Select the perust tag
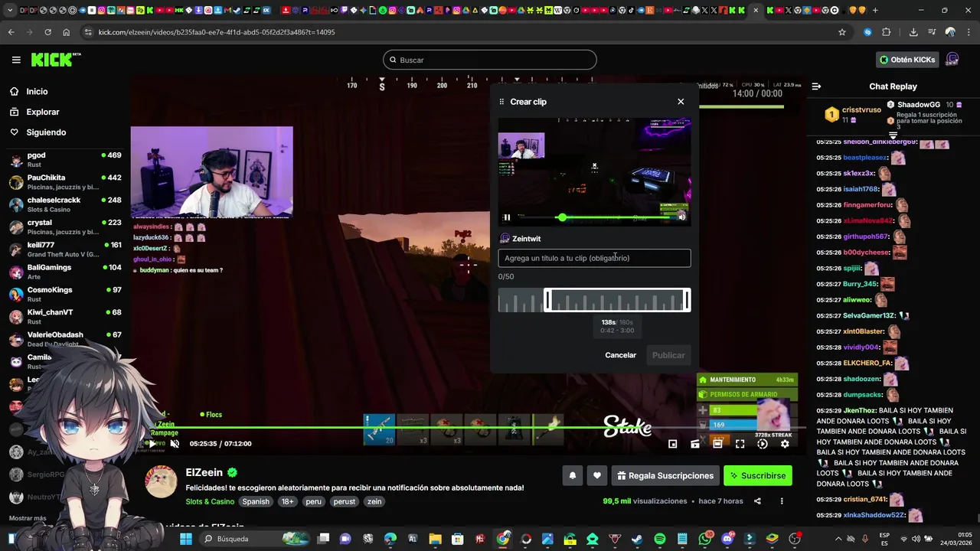The width and height of the screenshot is (980, 551). 345,501
